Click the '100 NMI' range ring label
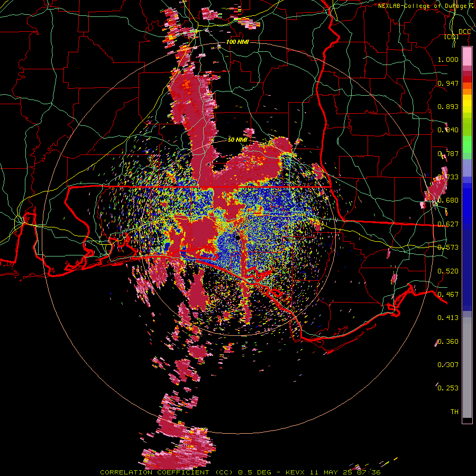 point(237,42)
